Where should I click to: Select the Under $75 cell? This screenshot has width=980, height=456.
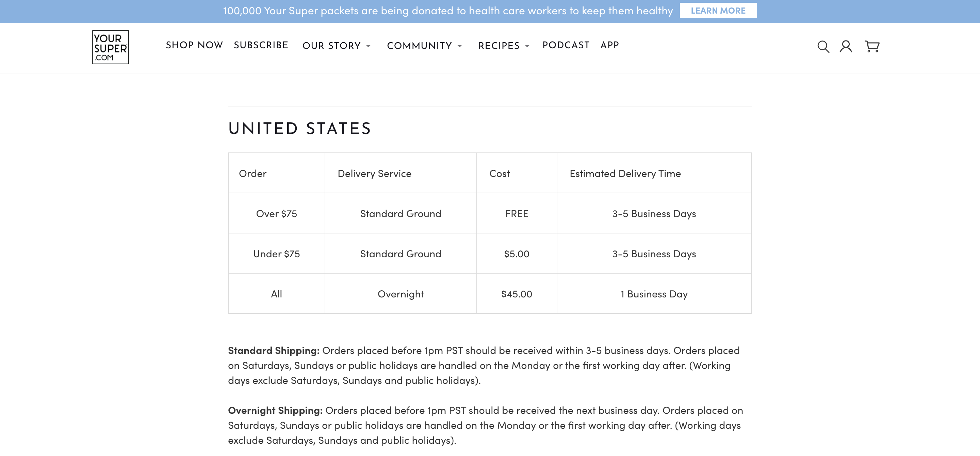pos(277,254)
